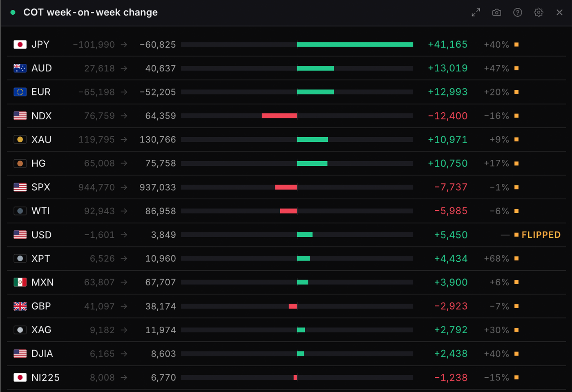Click the UK flag icon for GBP

coord(20,306)
